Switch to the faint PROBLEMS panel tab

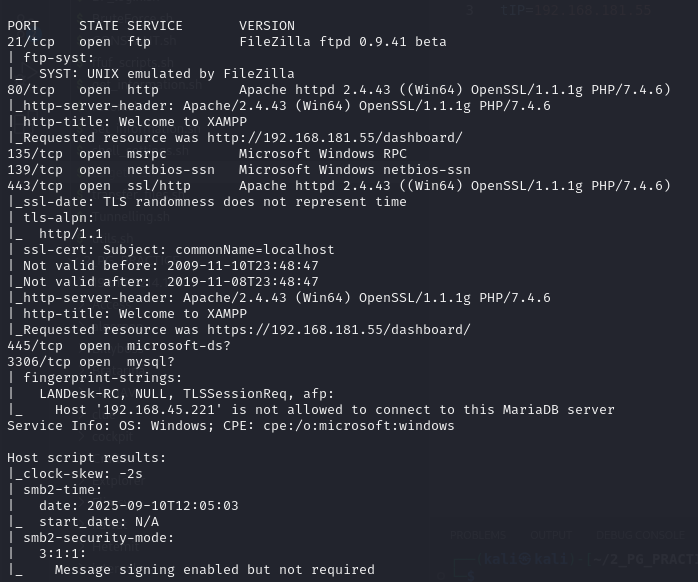coord(478,535)
